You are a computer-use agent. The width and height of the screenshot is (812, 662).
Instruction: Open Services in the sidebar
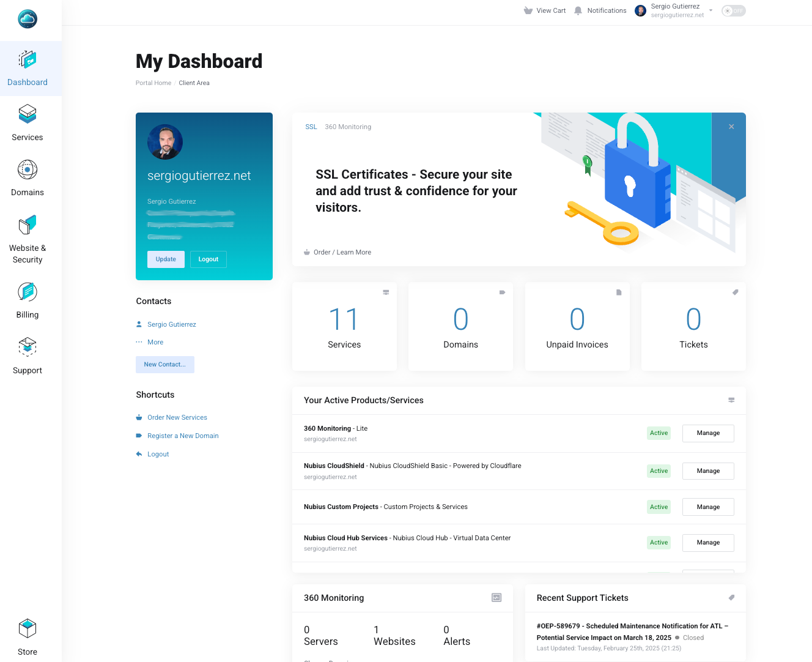click(28, 124)
